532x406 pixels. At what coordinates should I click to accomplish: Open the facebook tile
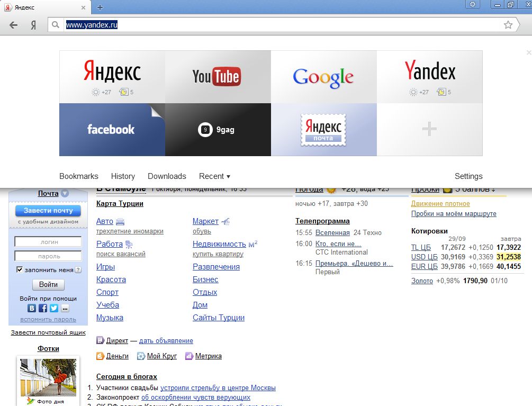pyautogui.click(x=112, y=130)
